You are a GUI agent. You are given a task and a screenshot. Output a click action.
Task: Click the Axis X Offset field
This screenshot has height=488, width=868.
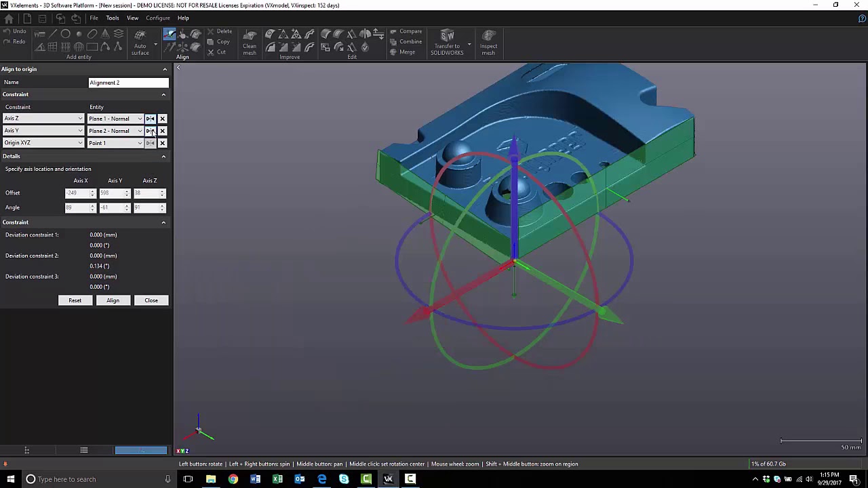[80, 193]
